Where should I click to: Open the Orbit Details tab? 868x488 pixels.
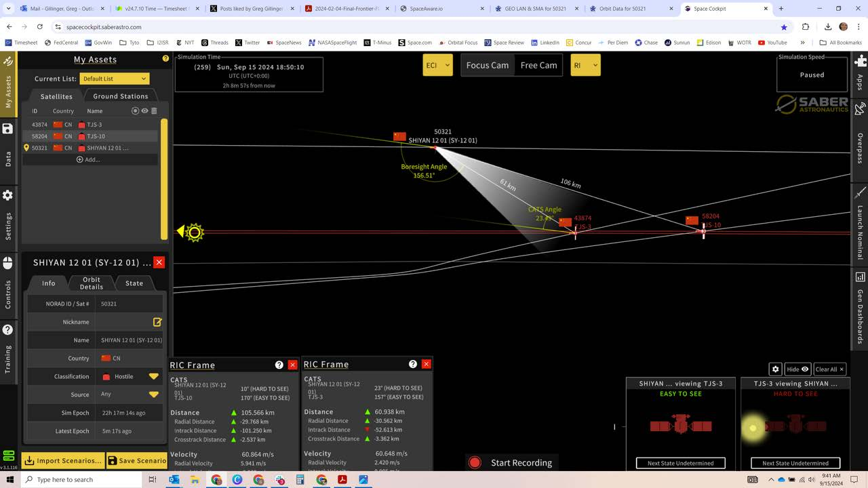tap(92, 283)
